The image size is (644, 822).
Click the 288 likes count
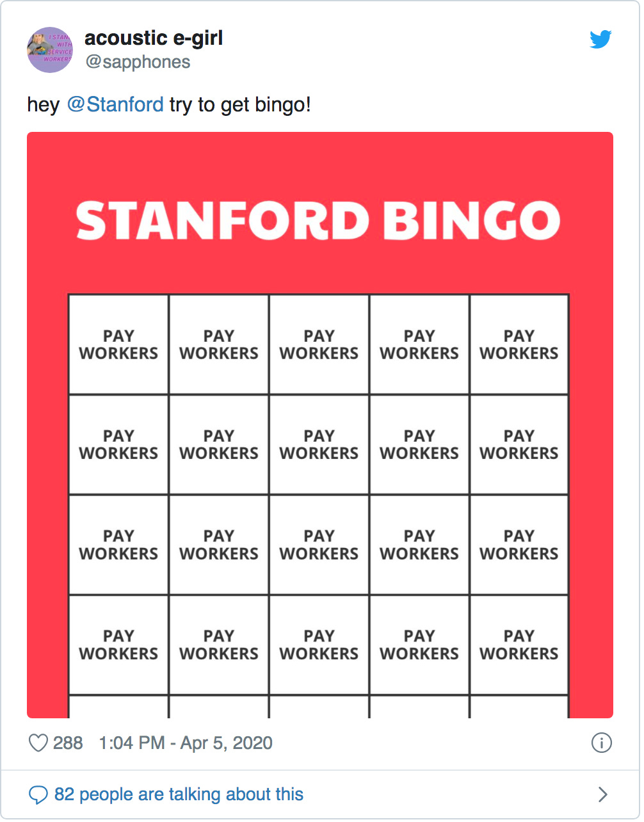pyautogui.click(x=68, y=743)
